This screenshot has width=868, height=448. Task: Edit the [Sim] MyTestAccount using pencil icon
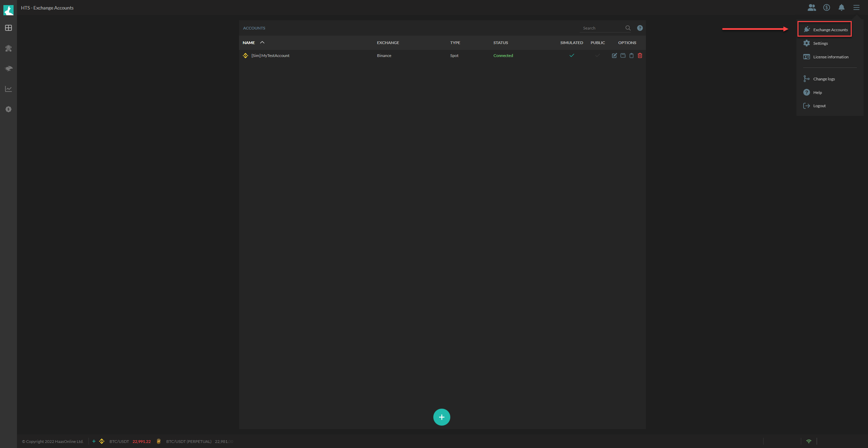point(614,55)
